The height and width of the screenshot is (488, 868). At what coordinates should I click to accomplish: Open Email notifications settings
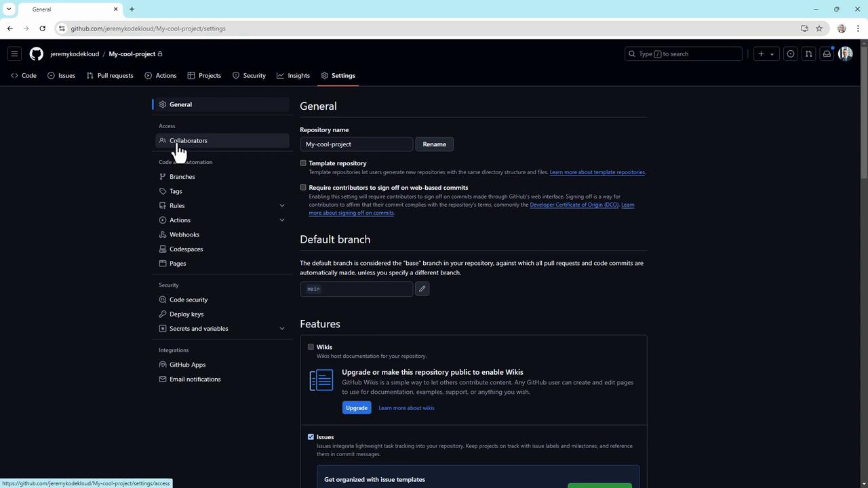223,380
